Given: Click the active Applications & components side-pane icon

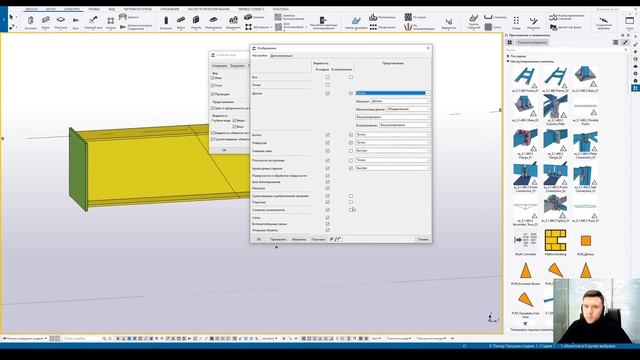Looking at the screenshot, I should click(636, 88).
